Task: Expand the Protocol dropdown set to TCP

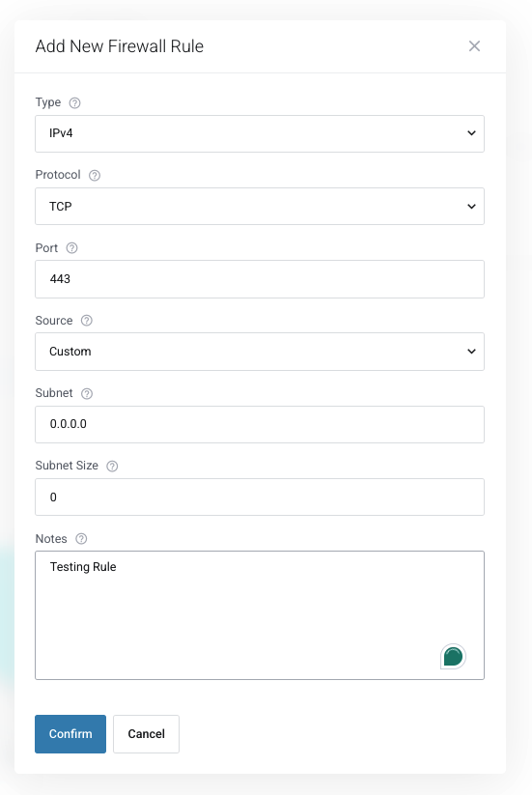Action: (260, 207)
